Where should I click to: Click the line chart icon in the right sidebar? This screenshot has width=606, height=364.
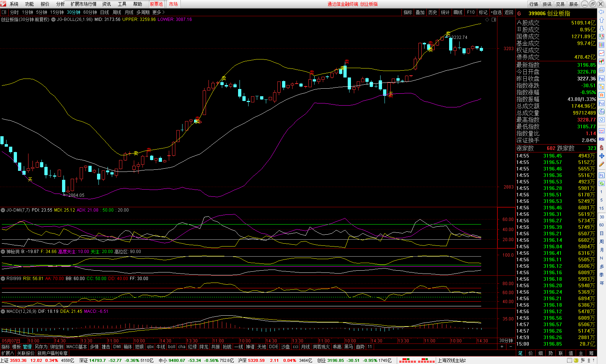[601, 53]
